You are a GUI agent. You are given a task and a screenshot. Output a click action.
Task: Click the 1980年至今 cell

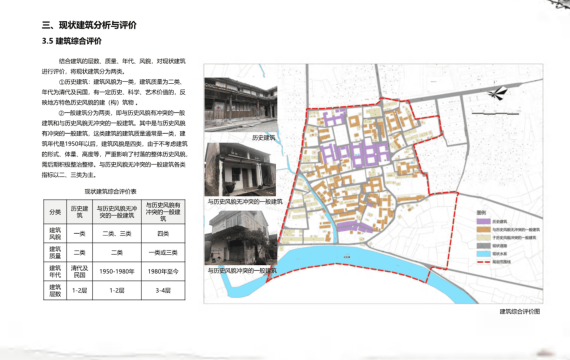coord(163,271)
